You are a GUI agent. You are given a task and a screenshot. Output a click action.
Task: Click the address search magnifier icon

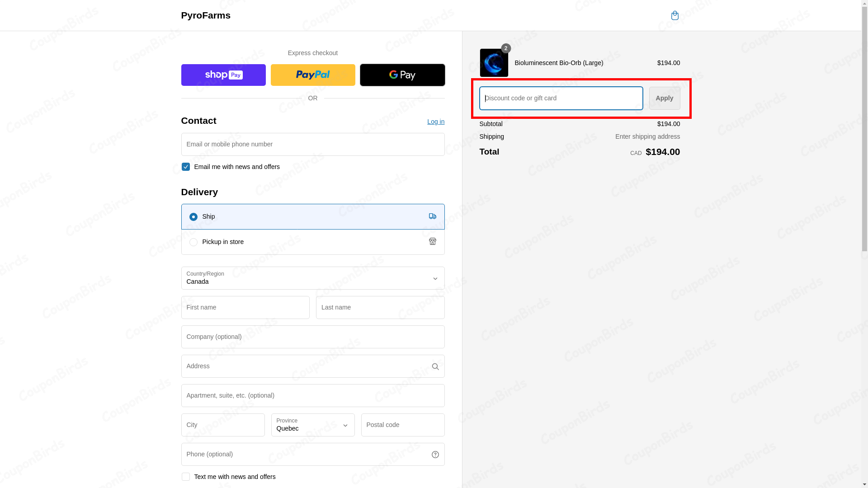(x=435, y=366)
